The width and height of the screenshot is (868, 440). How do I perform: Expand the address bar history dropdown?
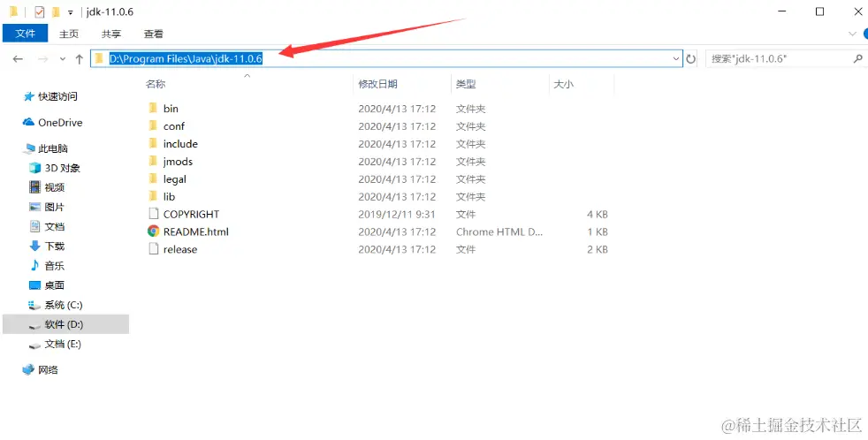click(x=676, y=58)
